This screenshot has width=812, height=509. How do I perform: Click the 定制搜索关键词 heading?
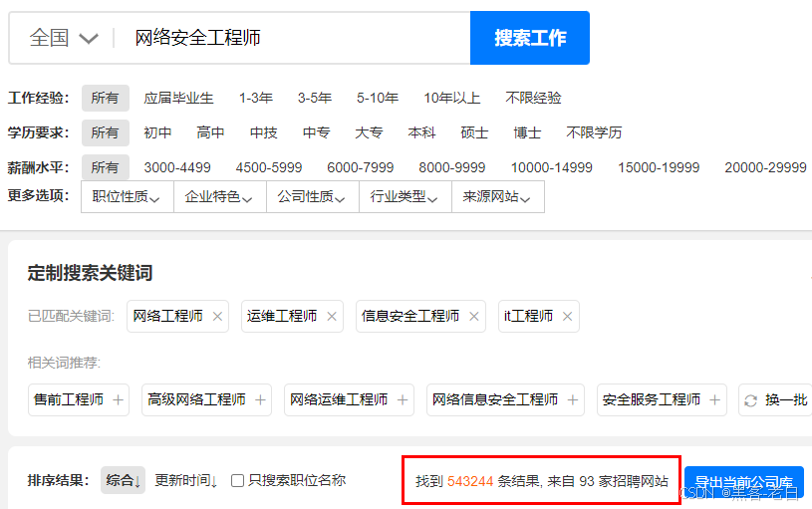(x=90, y=273)
